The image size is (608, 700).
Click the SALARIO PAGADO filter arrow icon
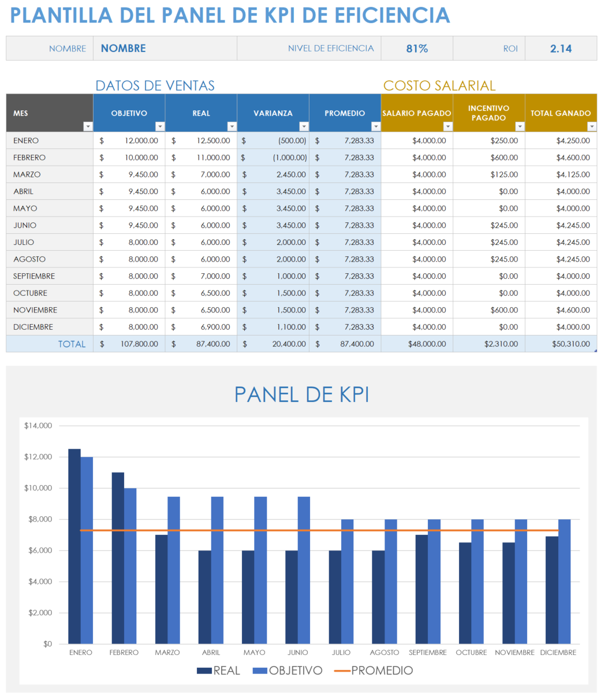(447, 126)
